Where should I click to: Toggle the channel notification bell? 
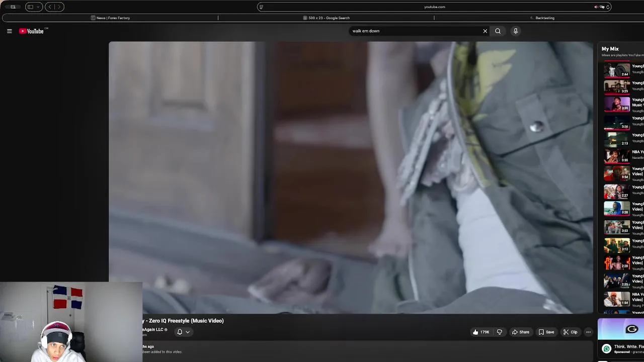click(x=180, y=332)
